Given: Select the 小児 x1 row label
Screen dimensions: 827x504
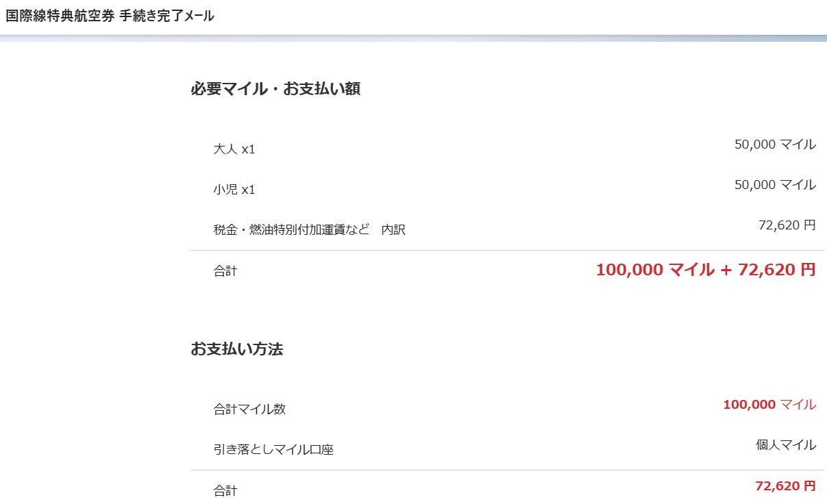Looking at the screenshot, I should click(234, 190).
